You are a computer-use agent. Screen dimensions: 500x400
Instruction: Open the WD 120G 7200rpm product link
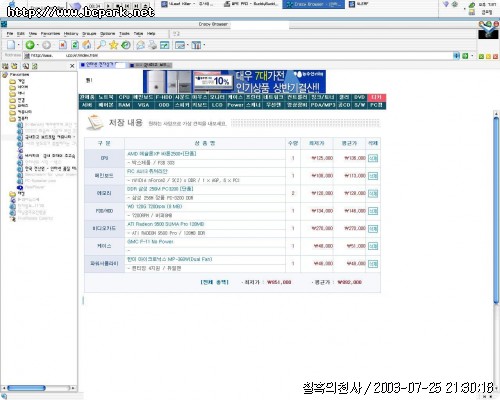pos(155,206)
